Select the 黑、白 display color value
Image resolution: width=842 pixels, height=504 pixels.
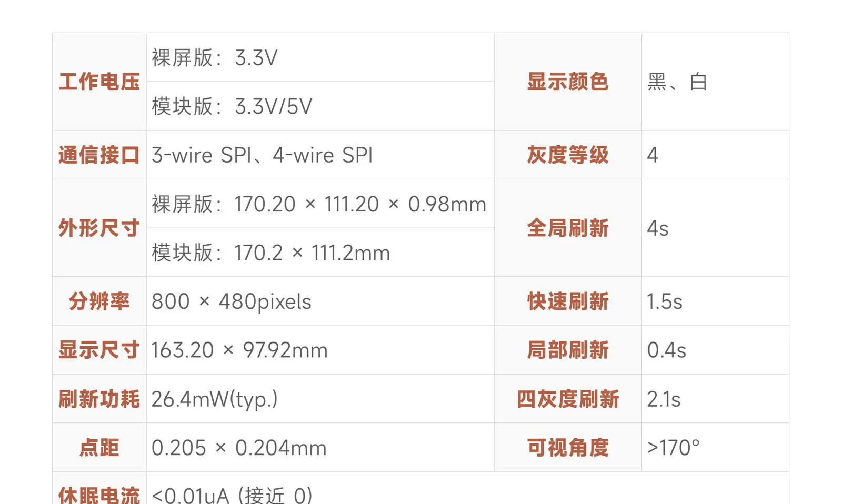point(677,82)
